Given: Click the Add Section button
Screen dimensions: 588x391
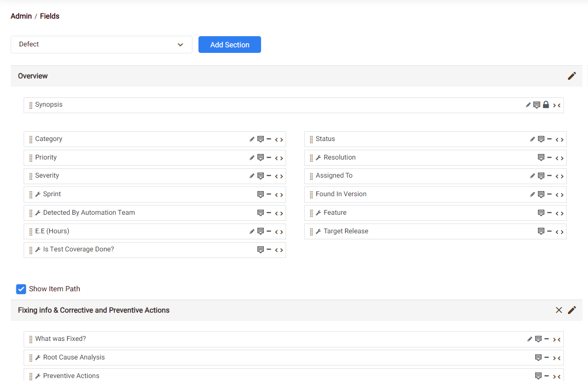Looking at the screenshot, I should 230,45.
